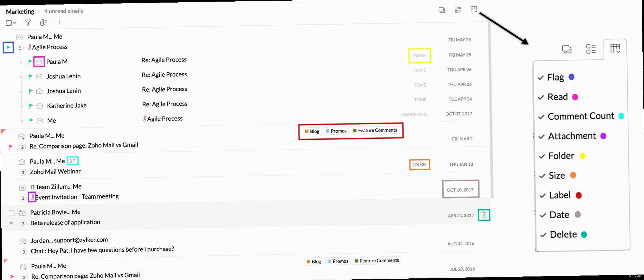Open the attachment view options icon
Viewport: 644px width, 280px height.
click(x=43, y=23)
